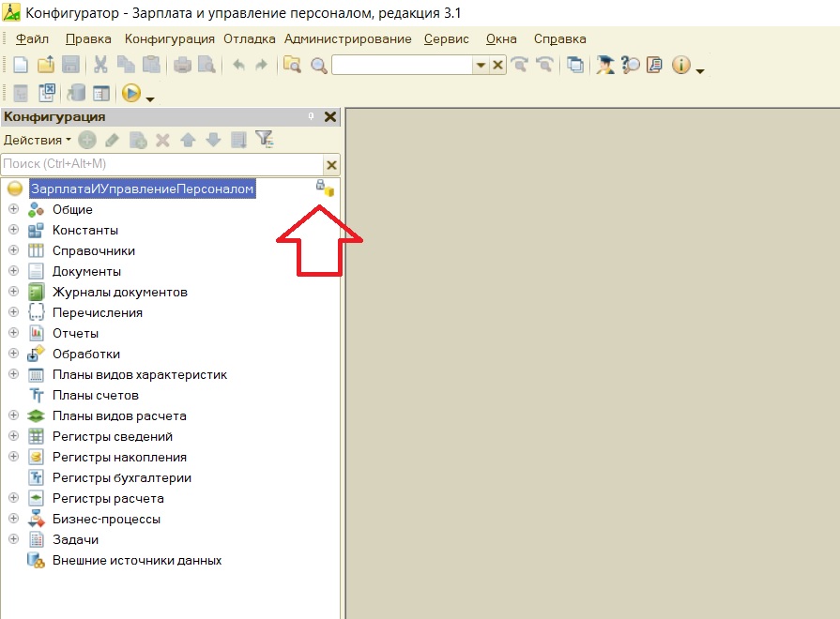Image resolution: width=840 pixels, height=619 pixels.
Task: Close the Конфигурация panel
Action: coord(330,116)
